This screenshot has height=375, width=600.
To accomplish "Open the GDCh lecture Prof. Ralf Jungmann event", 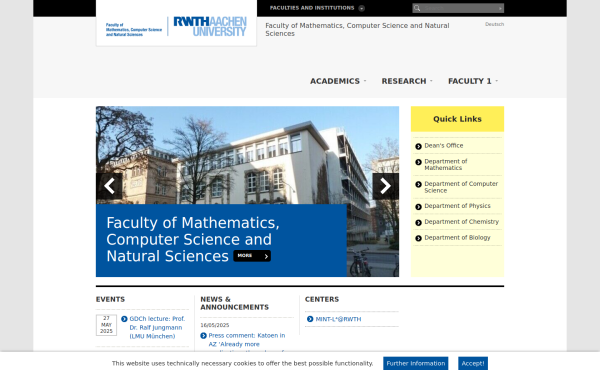I will click(x=157, y=328).
